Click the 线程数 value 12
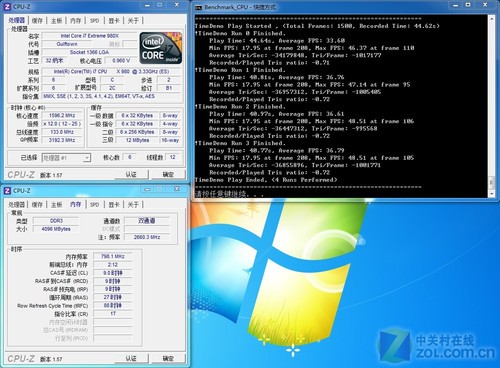This screenshot has height=368, width=500. pyautogui.click(x=172, y=157)
